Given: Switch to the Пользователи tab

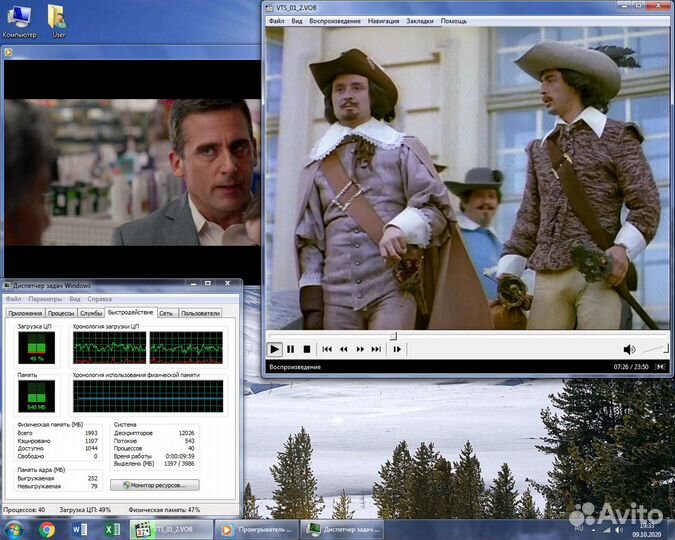Looking at the screenshot, I should click(x=200, y=313).
